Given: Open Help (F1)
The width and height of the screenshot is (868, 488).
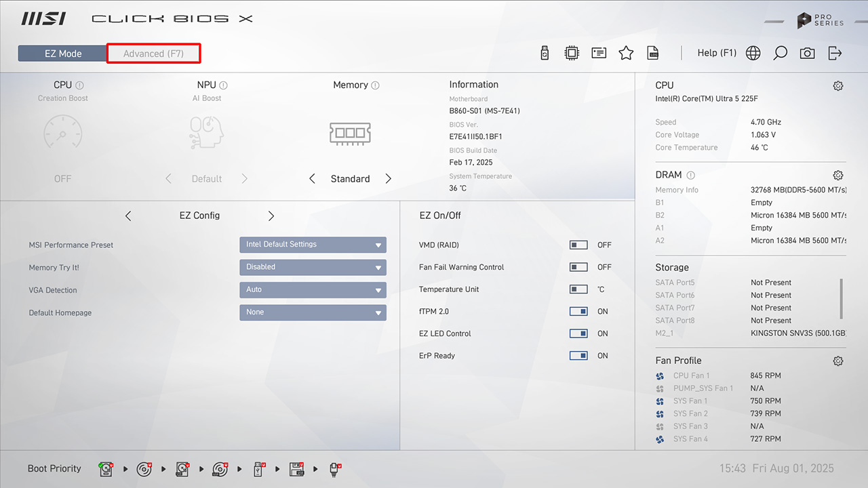Looking at the screenshot, I should [x=717, y=53].
